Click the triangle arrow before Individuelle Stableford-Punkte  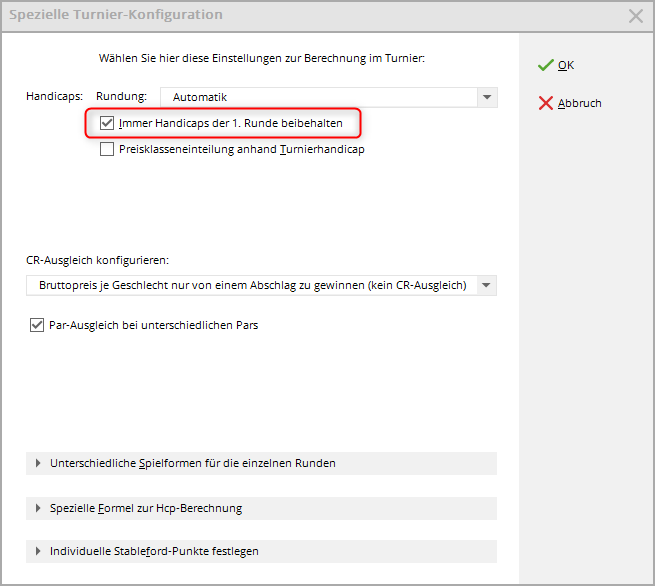click(x=38, y=551)
